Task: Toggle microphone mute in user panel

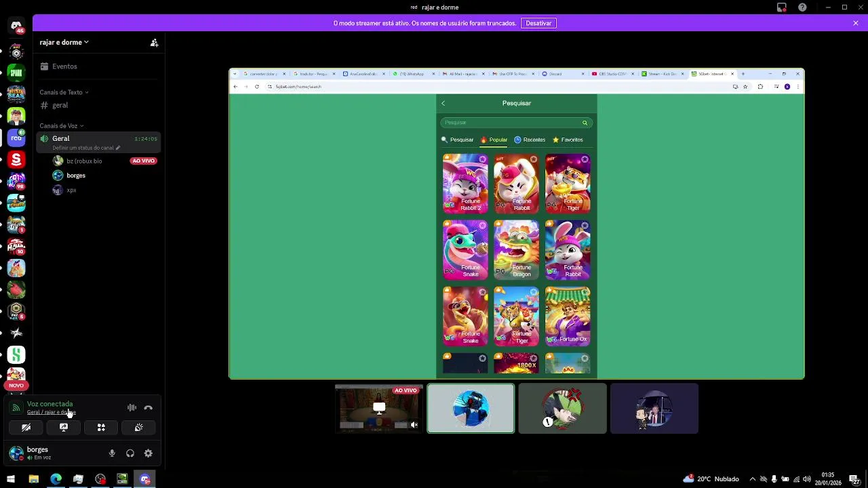Action: click(112, 453)
